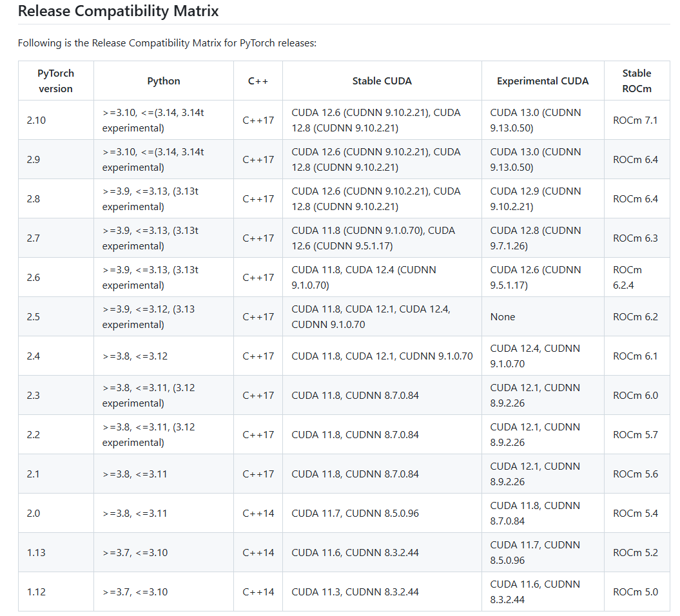Select the Experimental CUDA column header

(543, 81)
